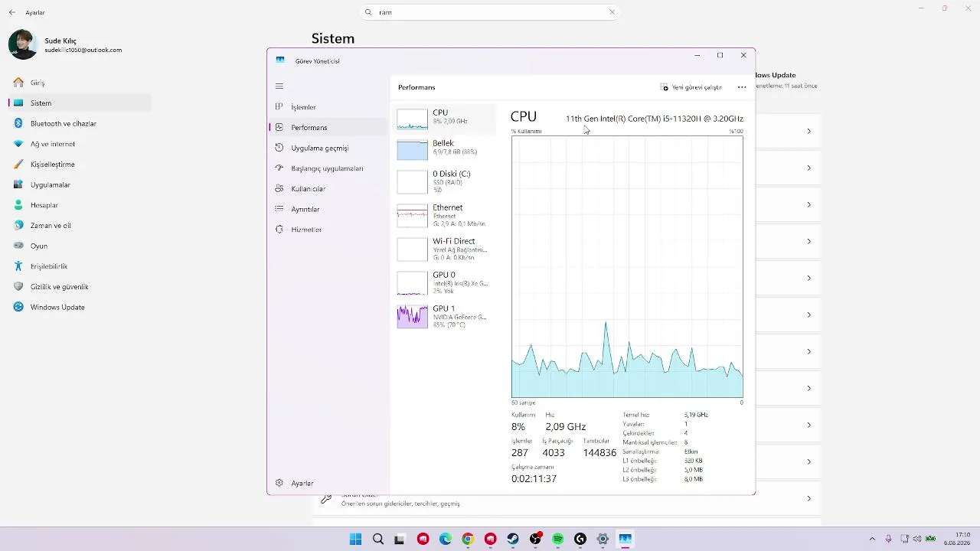Open Logitech G HUB from taskbar

coord(580,539)
